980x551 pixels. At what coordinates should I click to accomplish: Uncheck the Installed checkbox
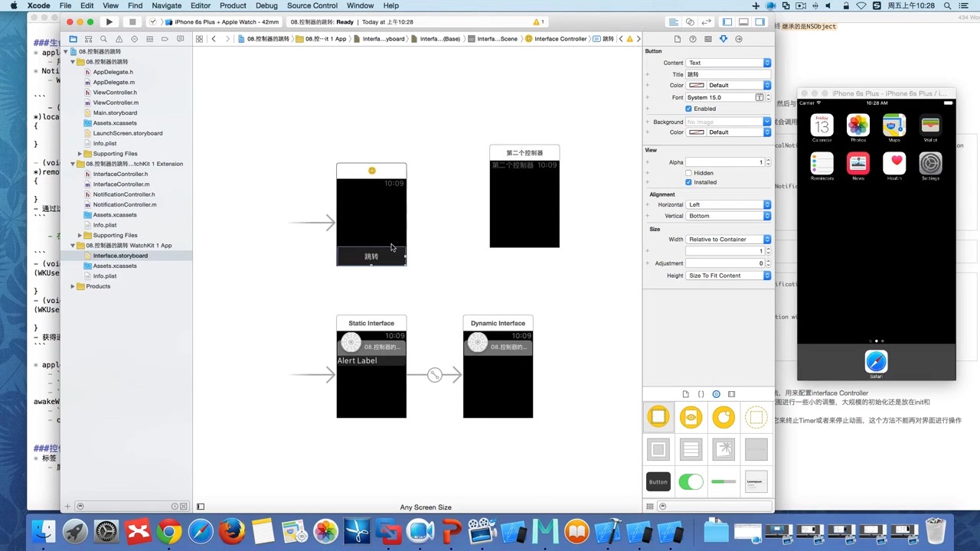coord(688,182)
